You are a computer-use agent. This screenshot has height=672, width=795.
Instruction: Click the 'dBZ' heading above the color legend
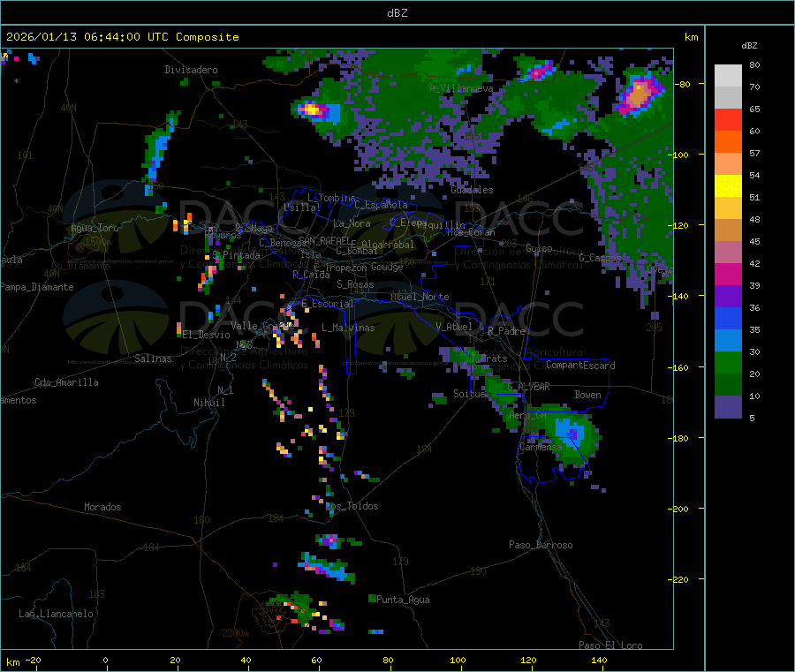749,46
